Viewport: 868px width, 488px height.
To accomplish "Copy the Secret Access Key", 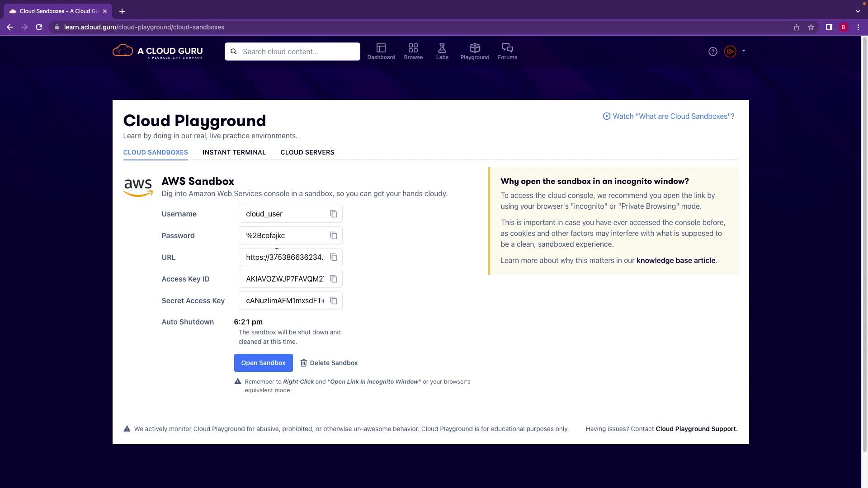I will tap(334, 301).
